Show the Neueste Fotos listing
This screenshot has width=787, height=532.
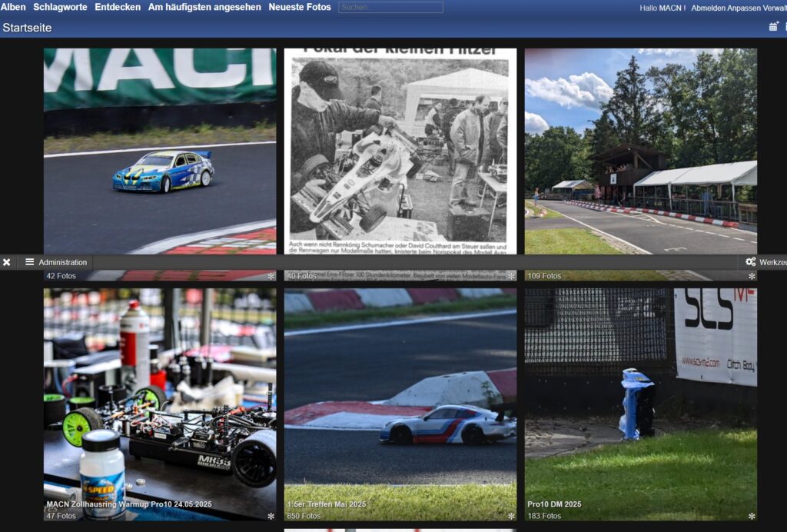click(x=299, y=6)
